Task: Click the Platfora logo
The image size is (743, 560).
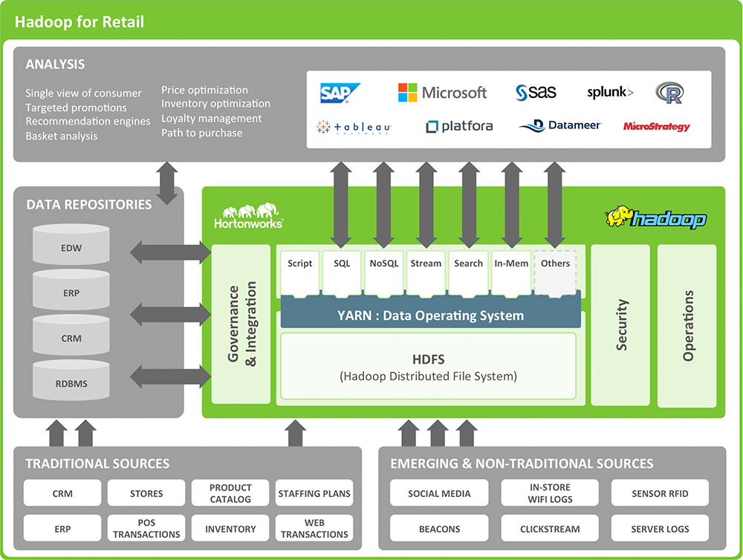Action: click(x=459, y=126)
